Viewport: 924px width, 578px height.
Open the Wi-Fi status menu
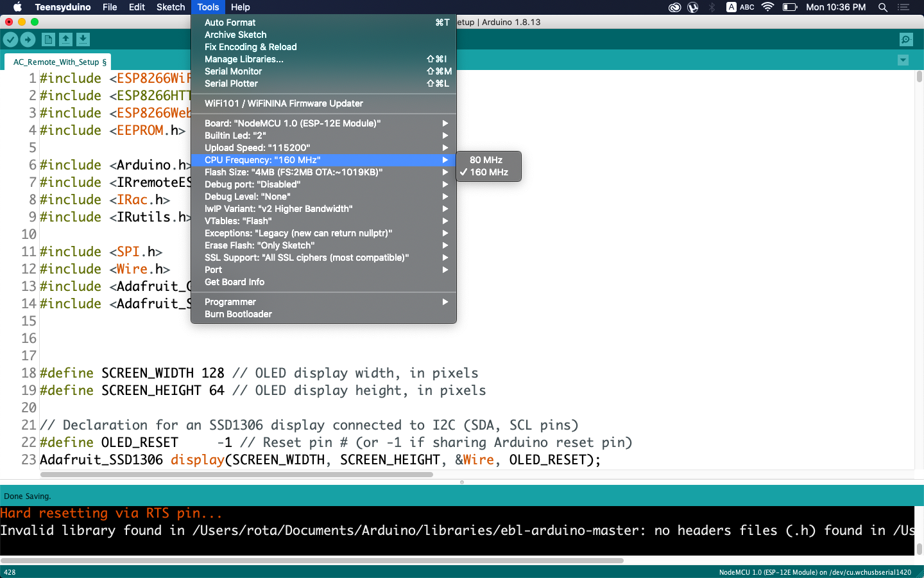point(767,7)
